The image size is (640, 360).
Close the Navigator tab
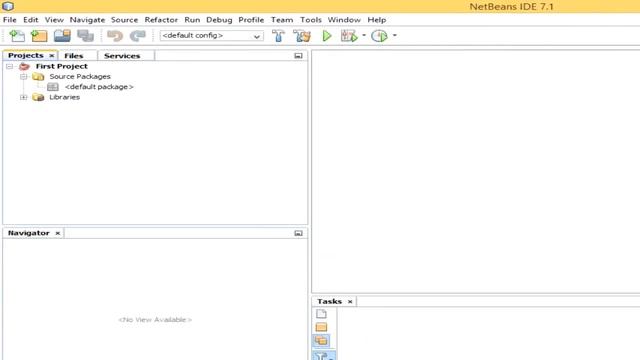[58, 233]
